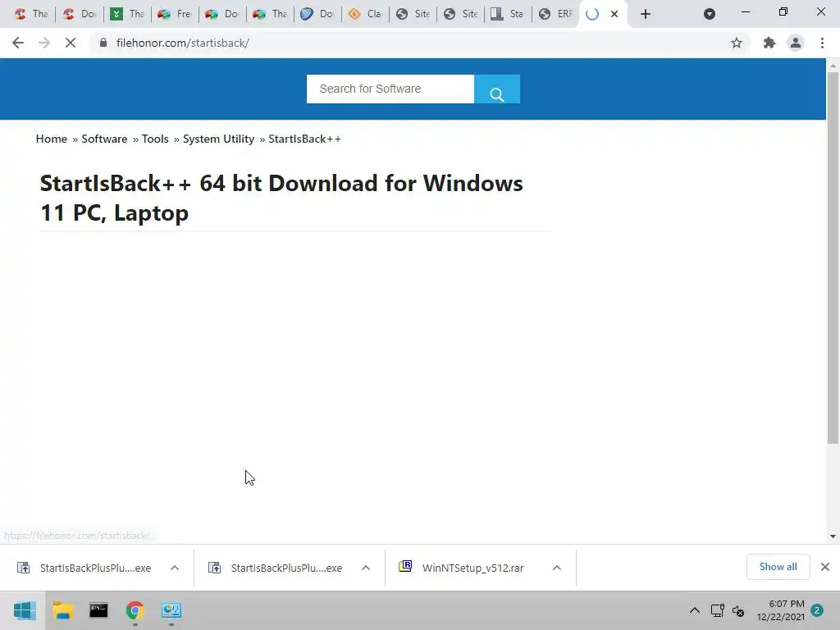840x630 pixels.
Task: Stop loading the page
Action: click(71, 43)
